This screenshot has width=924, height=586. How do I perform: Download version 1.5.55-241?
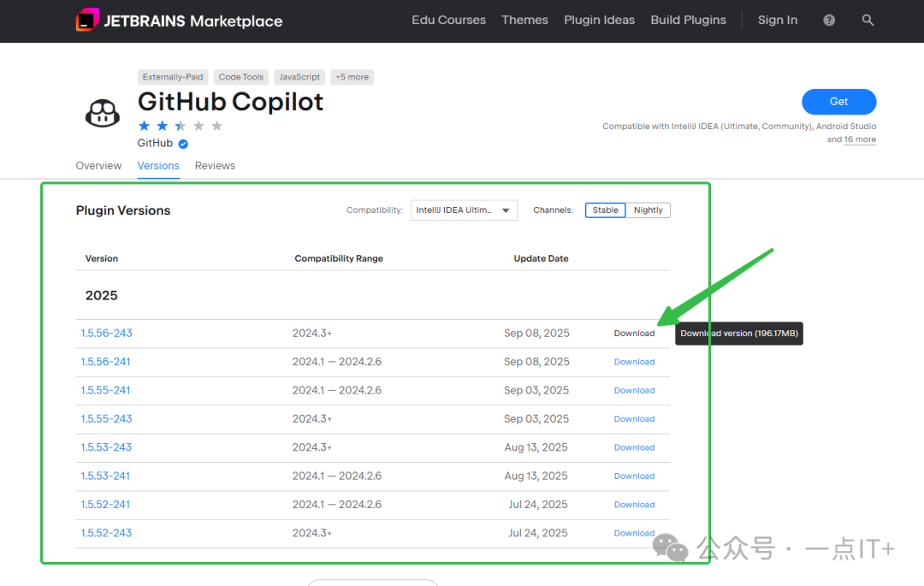pyautogui.click(x=634, y=390)
